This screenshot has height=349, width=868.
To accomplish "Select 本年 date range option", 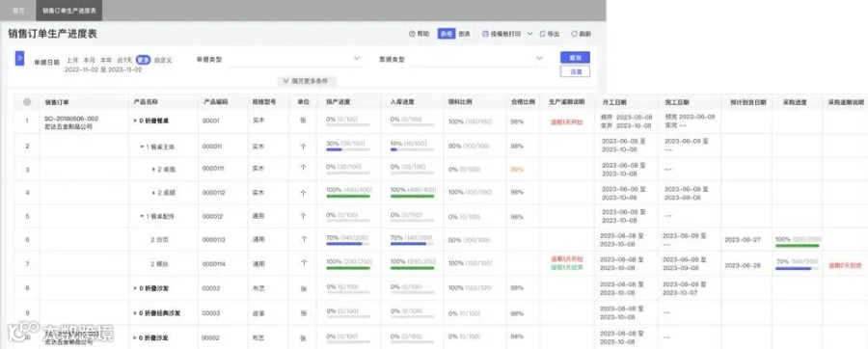I will 106,60.
